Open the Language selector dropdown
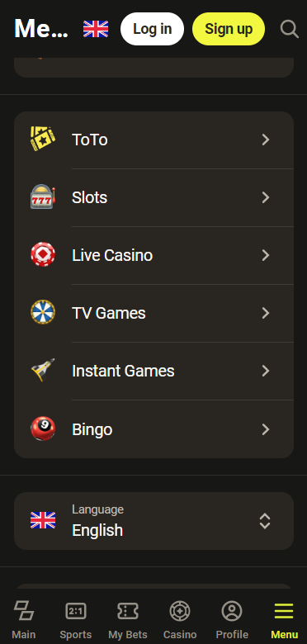Screen dimensions: 307x644 point(153,521)
